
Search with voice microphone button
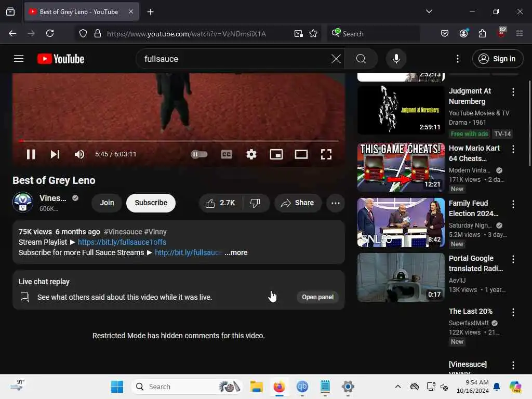click(396, 59)
